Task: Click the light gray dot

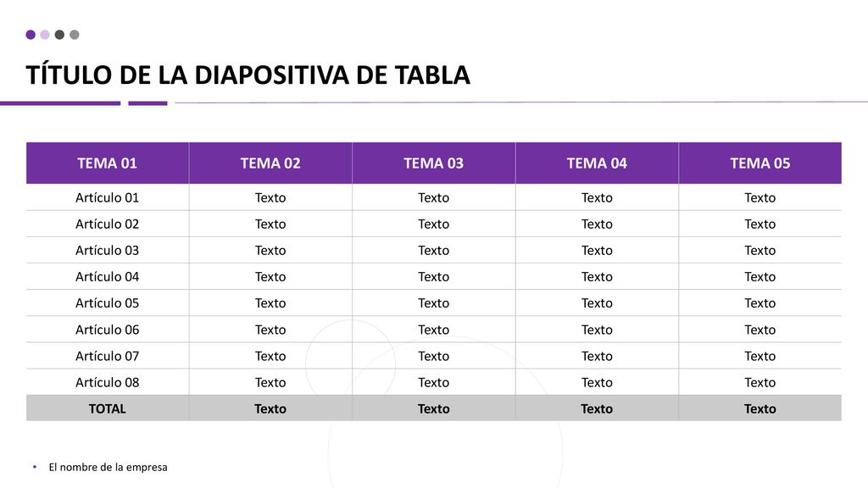Action: (x=75, y=35)
